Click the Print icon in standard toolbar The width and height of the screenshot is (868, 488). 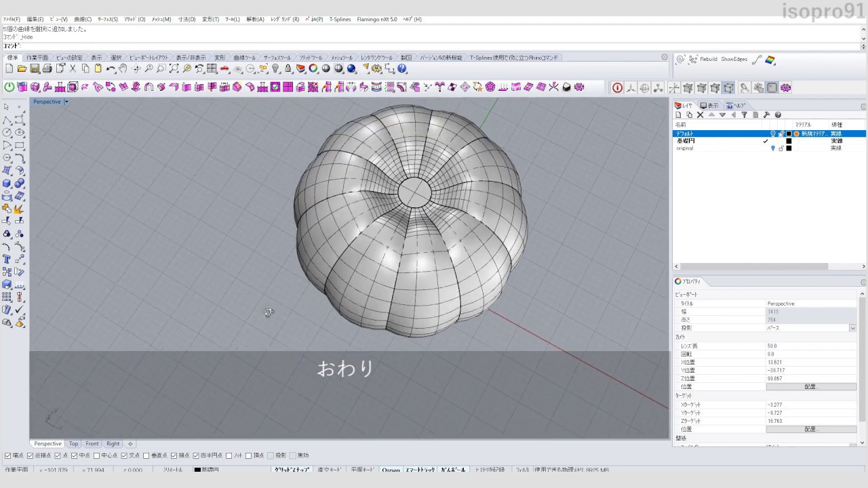click(47, 69)
